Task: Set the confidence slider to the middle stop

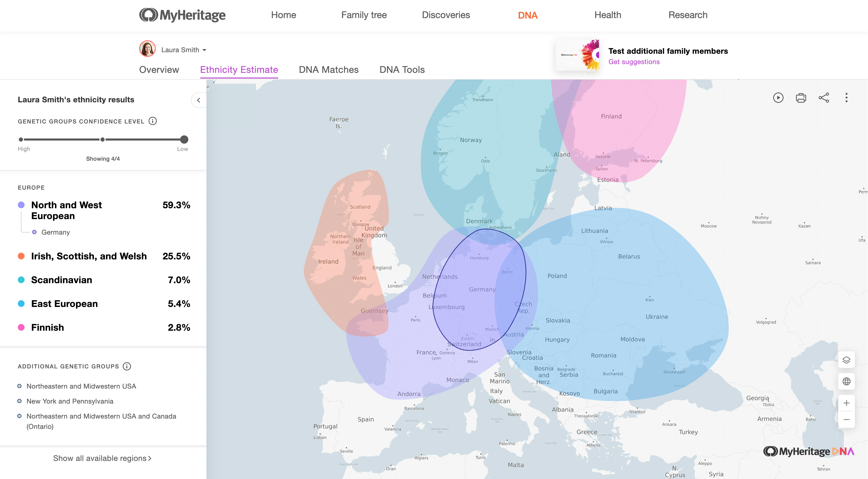Action: 103,140
